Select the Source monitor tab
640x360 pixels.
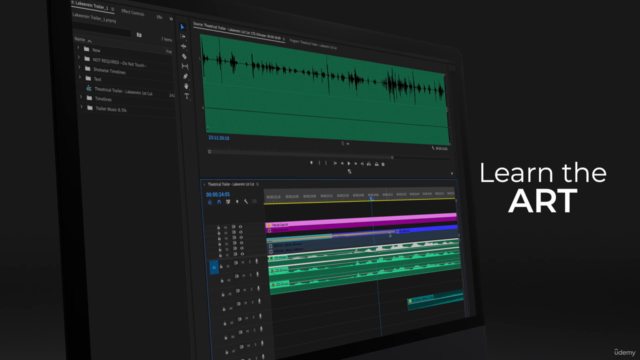pyautogui.click(x=237, y=32)
